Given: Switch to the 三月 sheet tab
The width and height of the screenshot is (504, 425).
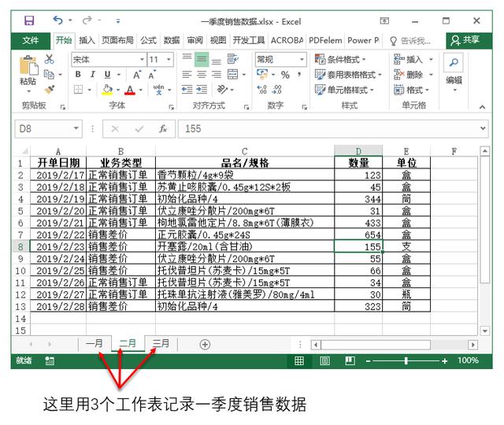Looking at the screenshot, I should click(161, 343).
